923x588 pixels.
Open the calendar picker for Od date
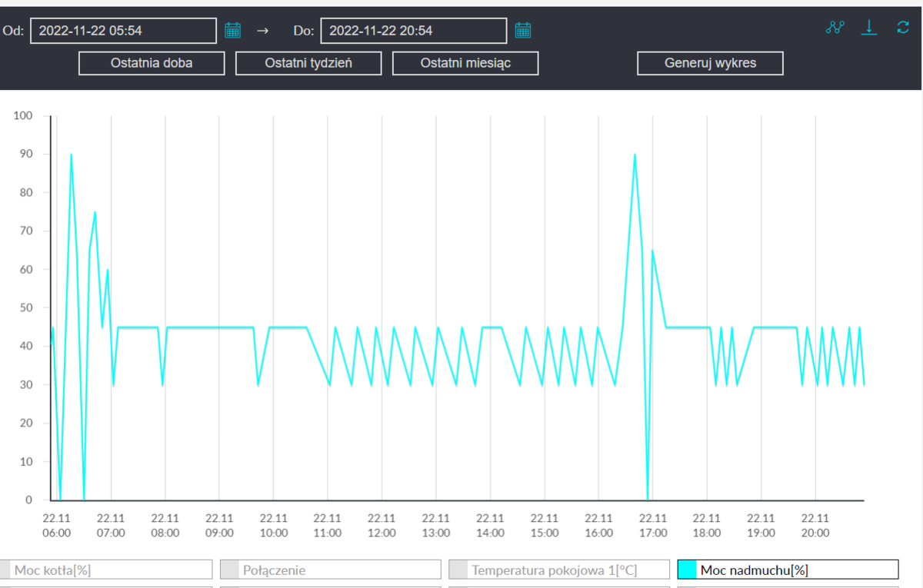(232, 31)
